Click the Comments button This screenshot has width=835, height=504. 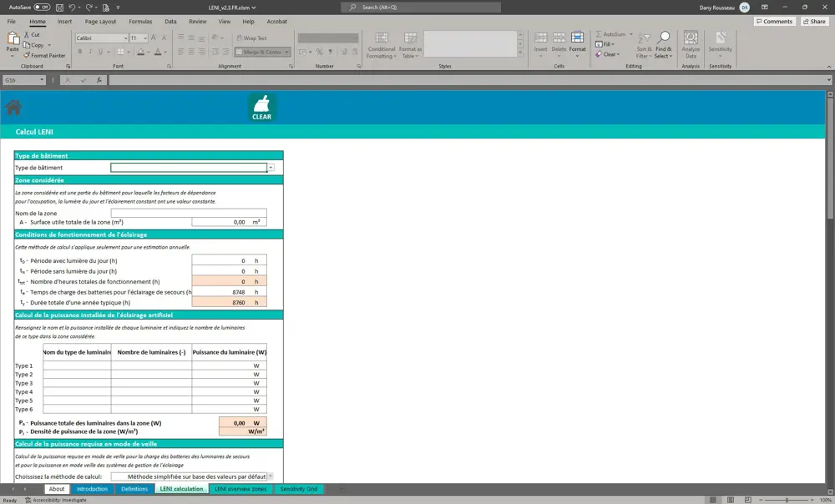pyautogui.click(x=775, y=22)
